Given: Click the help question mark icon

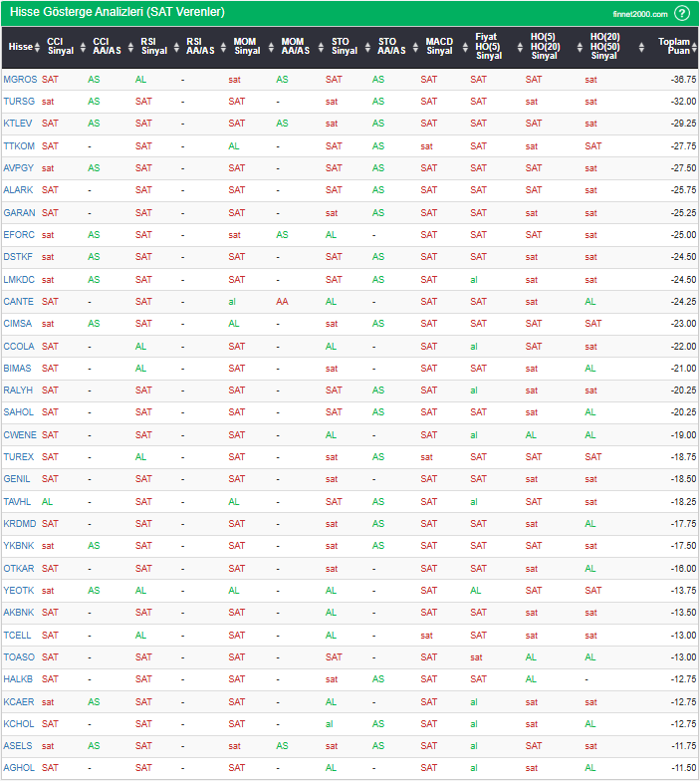Looking at the screenshot, I should 682,13.
